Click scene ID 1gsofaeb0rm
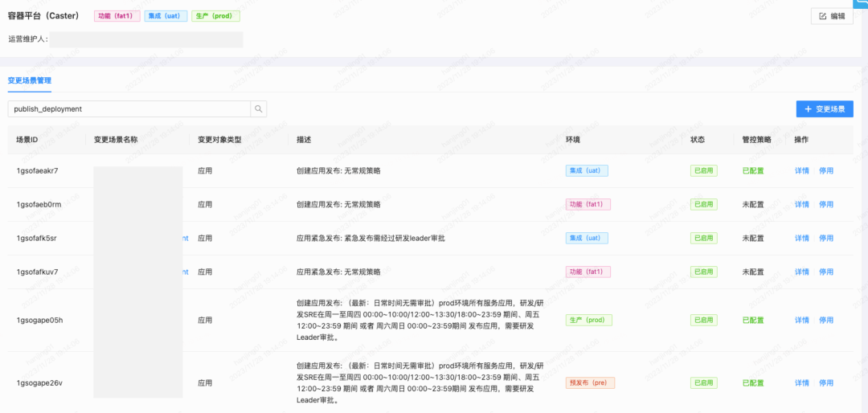Image resolution: width=868 pixels, height=413 pixels. (x=39, y=205)
